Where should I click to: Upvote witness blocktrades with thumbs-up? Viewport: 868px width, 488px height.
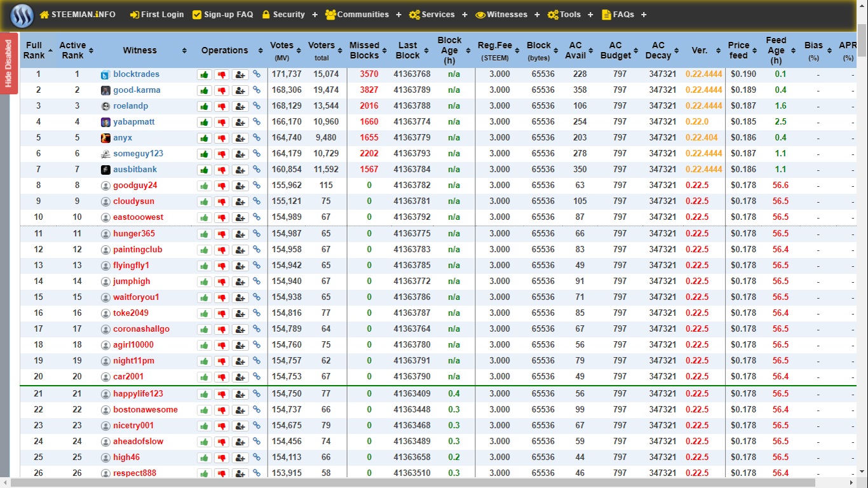(x=205, y=75)
